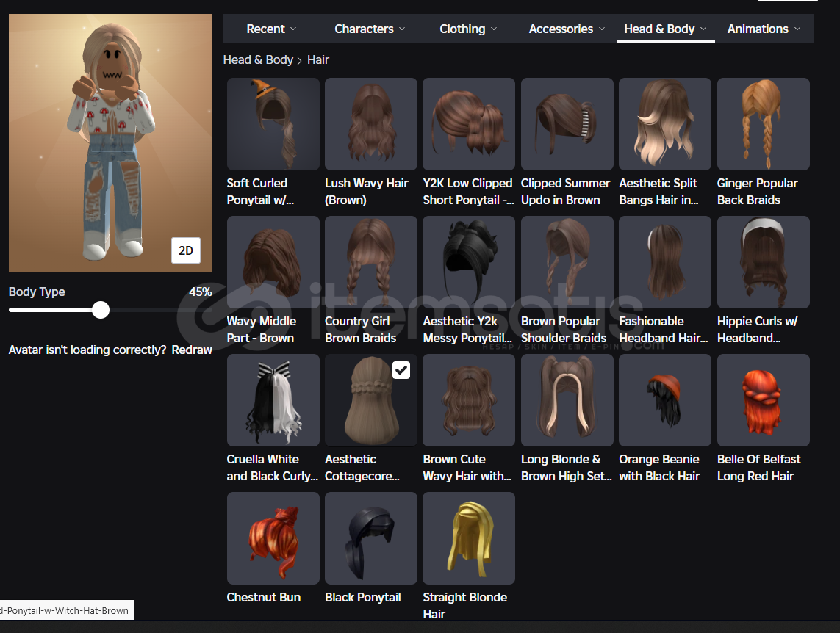Select the Chestnut Bun hair item

[x=273, y=538]
